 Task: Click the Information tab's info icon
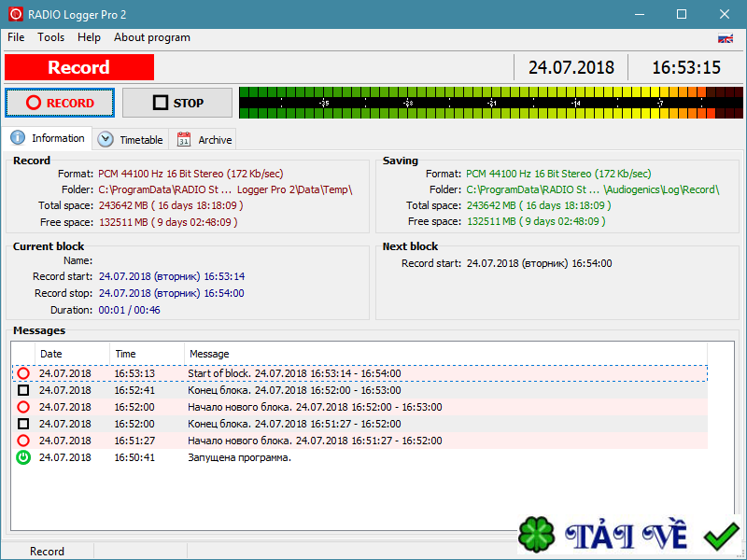[x=20, y=137]
